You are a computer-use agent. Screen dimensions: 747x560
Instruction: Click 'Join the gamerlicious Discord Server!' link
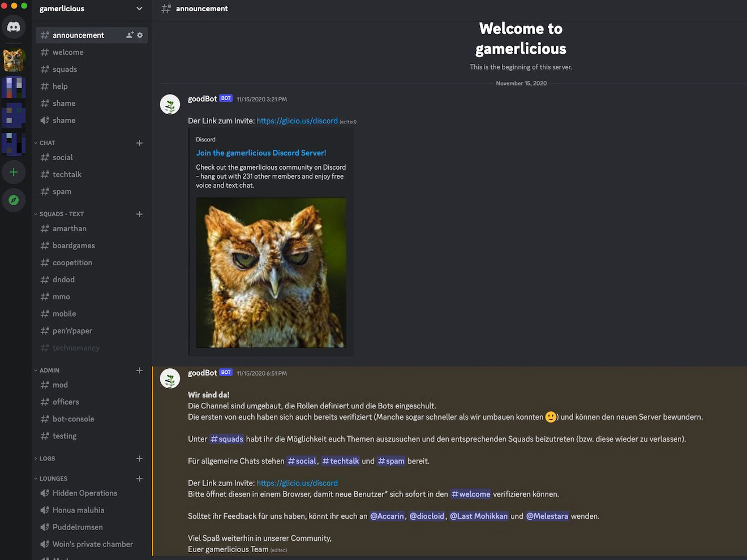click(261, 152)
